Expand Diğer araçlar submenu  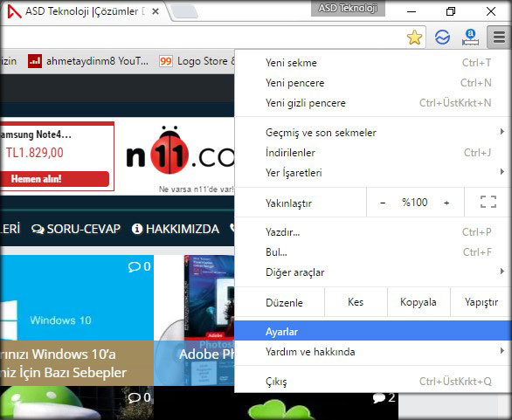click(x=373, y=272)
